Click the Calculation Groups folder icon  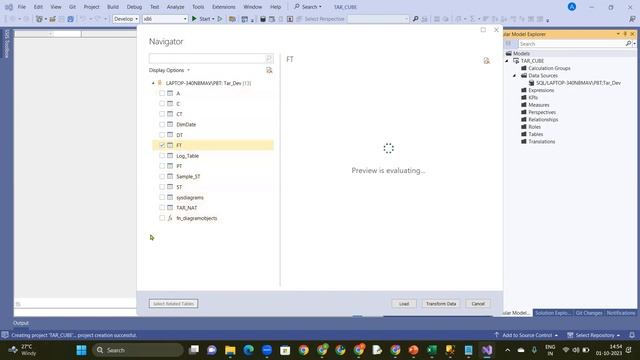[x=524, y=68]
